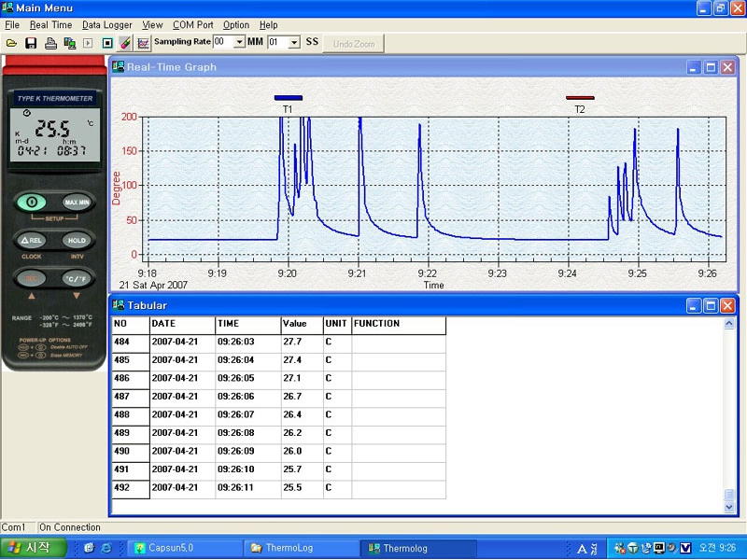
Task: Open the Data Logger menu
Action: point(106,25)
